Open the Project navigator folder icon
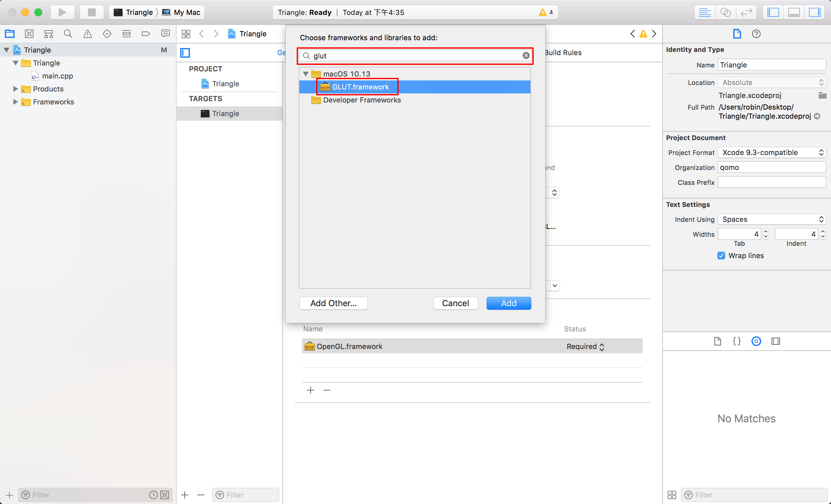Viewport: 831px width, 504px height. click(x=10, y=34)
